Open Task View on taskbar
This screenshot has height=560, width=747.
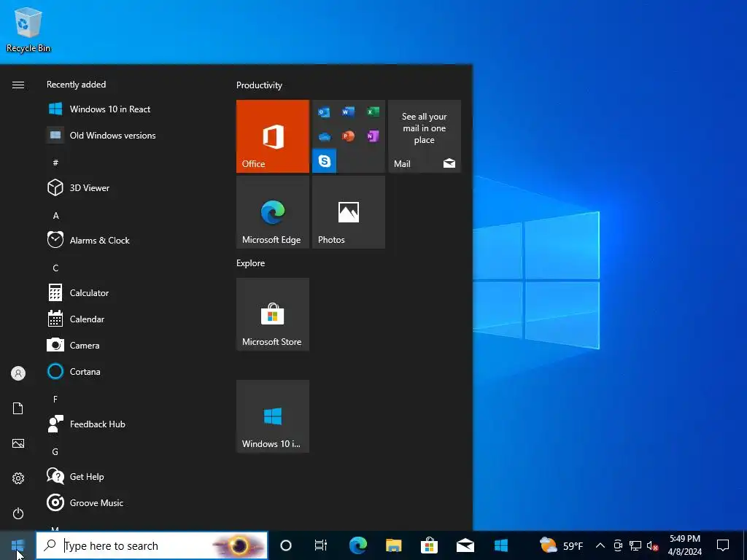pyautogui.click(x=321, y=545)
